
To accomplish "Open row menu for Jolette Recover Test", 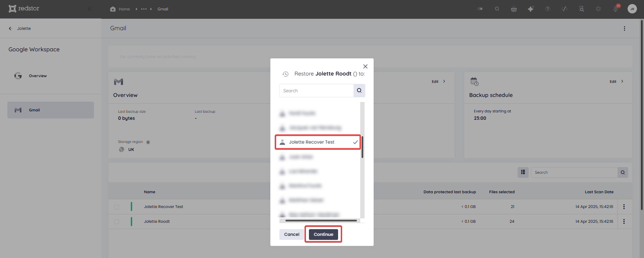I will [624, 207].
